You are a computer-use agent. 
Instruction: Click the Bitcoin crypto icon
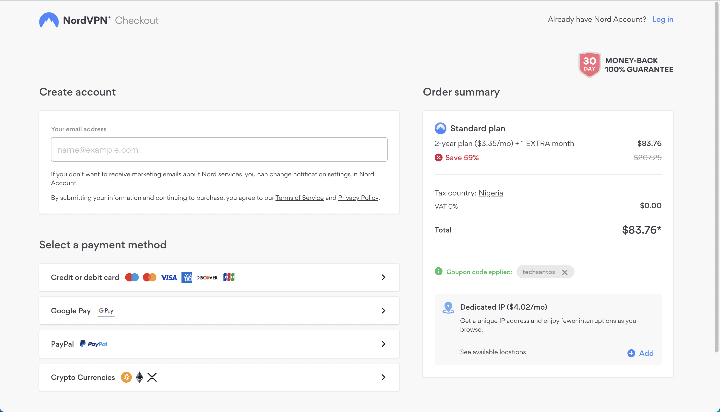click(x=126, y=377)
